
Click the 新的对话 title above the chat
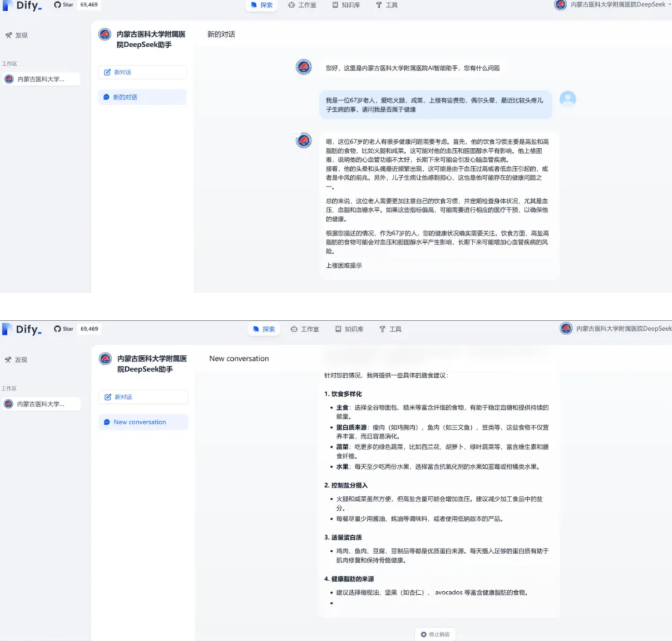coord(221,34)
